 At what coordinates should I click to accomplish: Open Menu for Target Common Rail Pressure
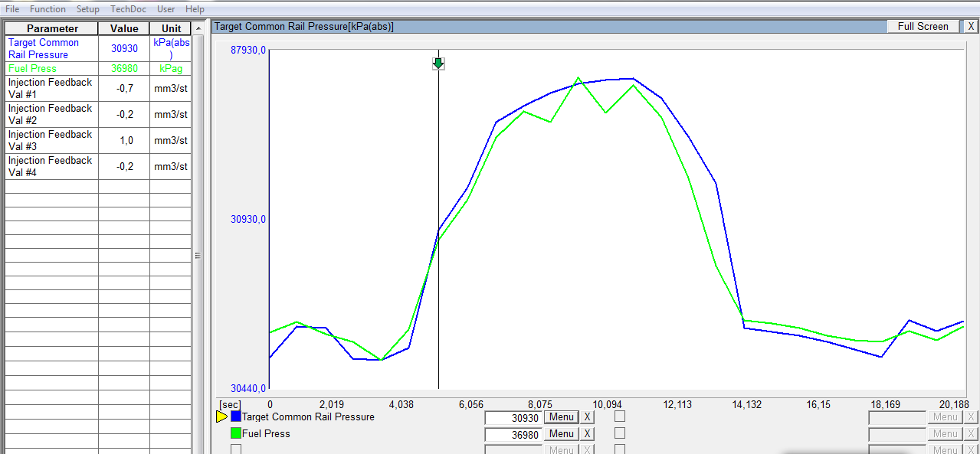click(561, 417)
